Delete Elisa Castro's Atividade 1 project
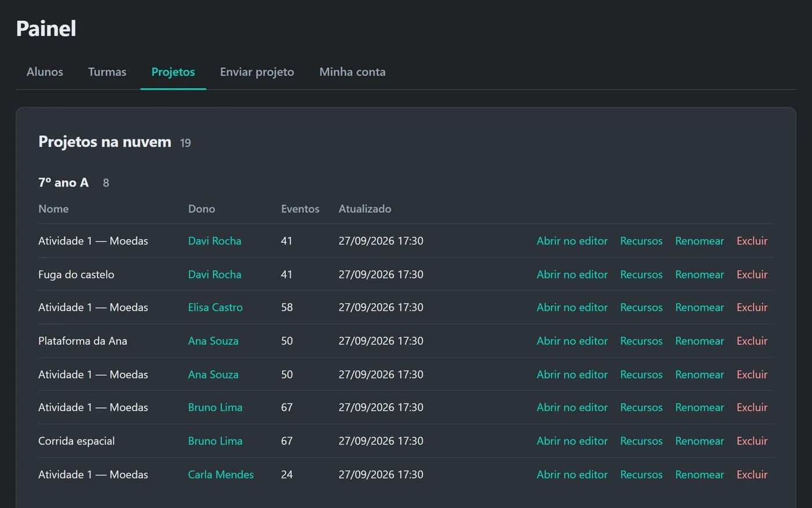Screen dimensions: 812x508 (x=752, y=308)
